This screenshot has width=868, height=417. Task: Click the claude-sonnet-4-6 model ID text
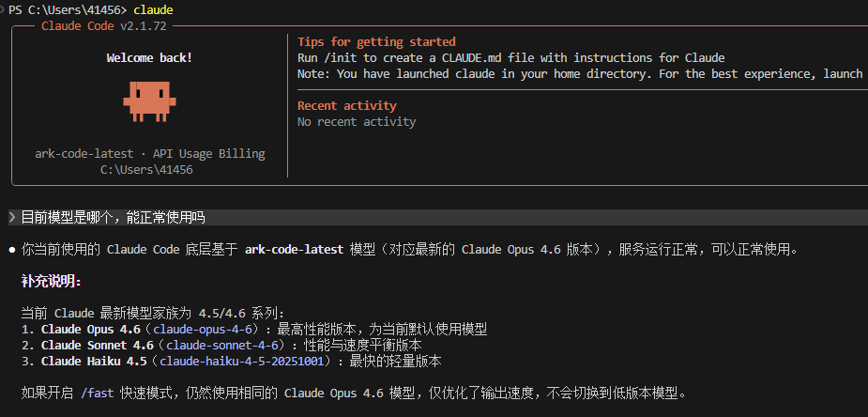226,346
